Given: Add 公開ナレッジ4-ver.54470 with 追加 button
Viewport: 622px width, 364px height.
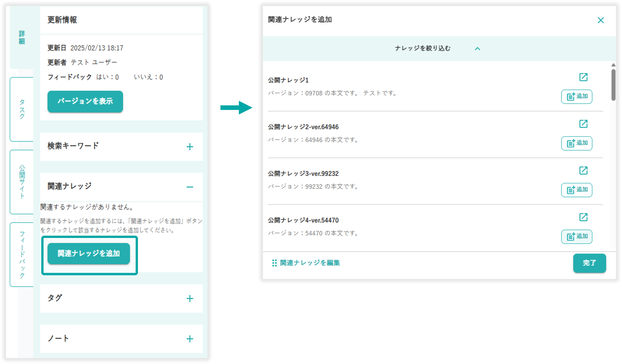Looking at the screenshot, I should click(x=577, y=236).
